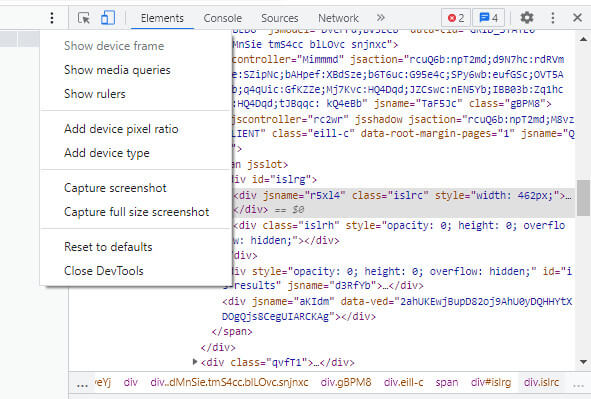Open the 4 issues indicator

[488, 18]
